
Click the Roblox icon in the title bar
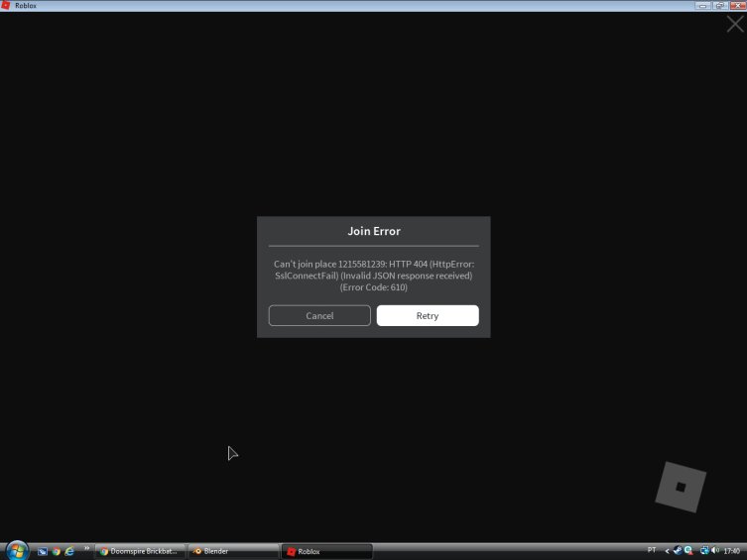pos(6,5)
